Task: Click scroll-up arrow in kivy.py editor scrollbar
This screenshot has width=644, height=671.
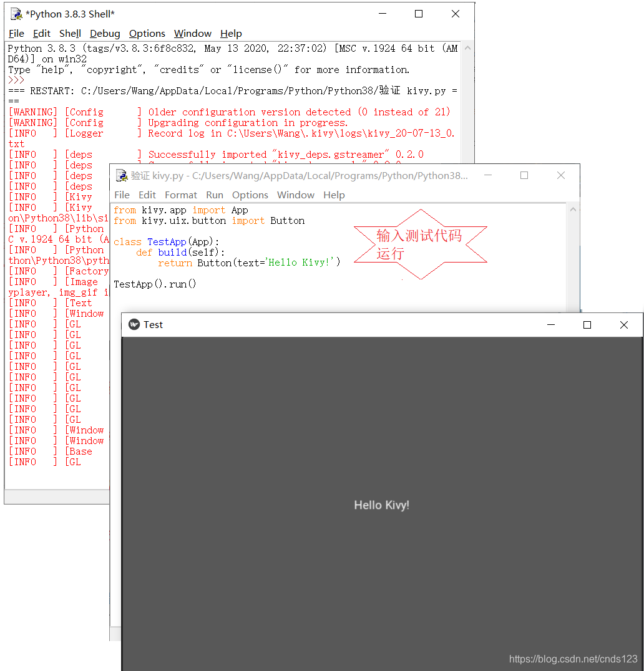Action: click(x=573, y=210)
